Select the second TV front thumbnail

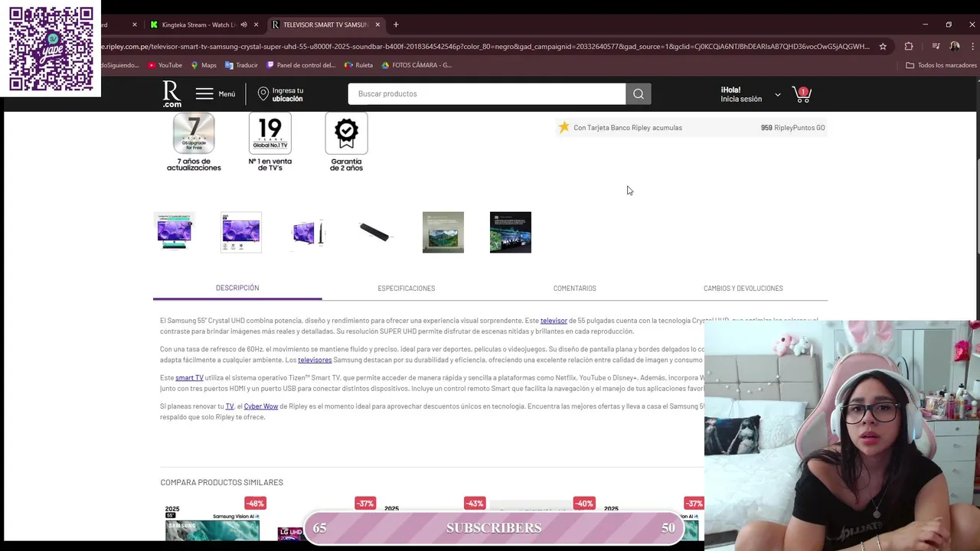click(x=241, y=232)
